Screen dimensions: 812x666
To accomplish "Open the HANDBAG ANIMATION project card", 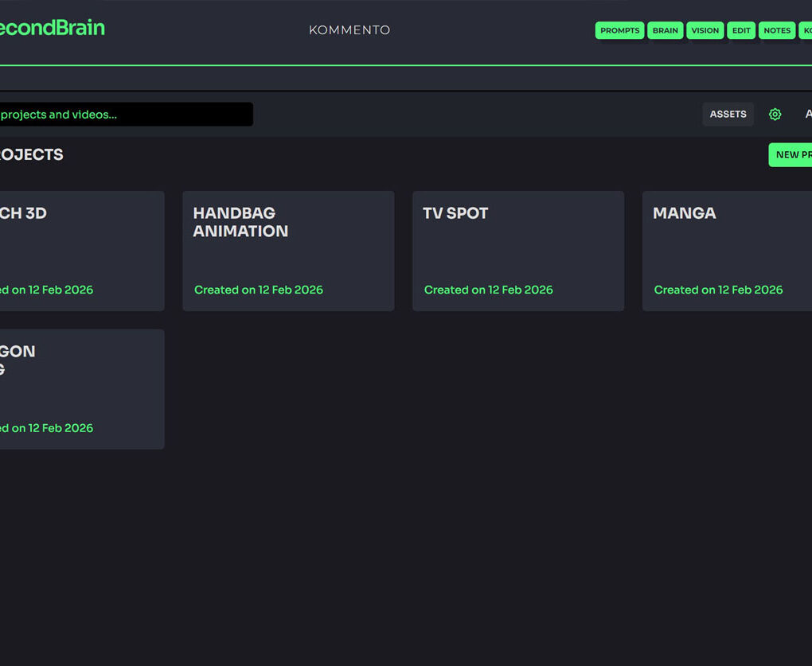I will [x=288, y=251].
